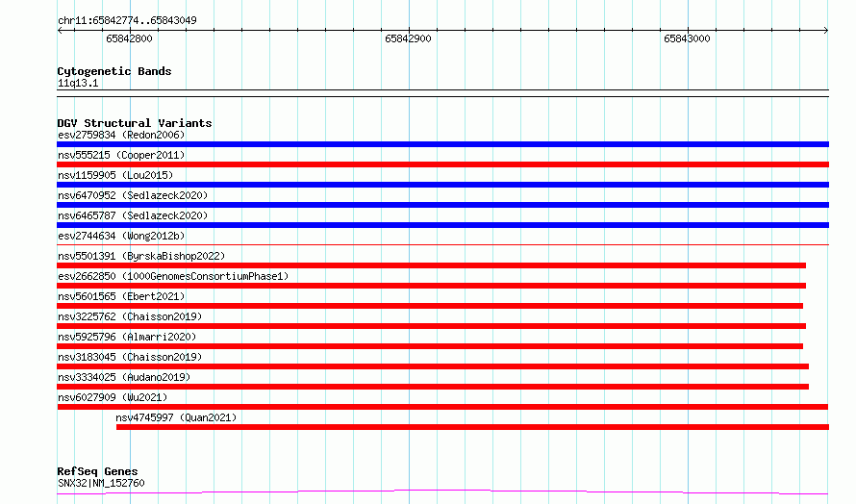The height and width of the screenshot is (504, 856).
Task: Click the right arrowhead of the ruler
Action: pos(826,30)
